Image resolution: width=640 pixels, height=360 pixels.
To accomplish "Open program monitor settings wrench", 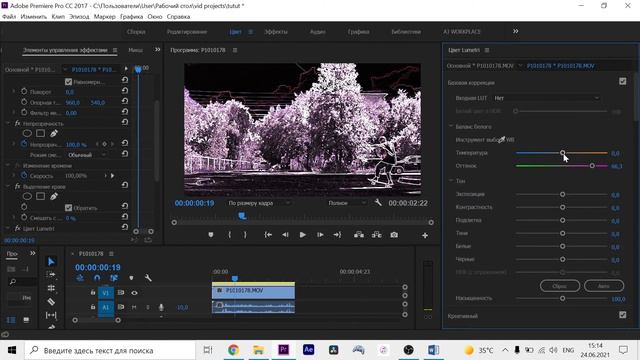I will (378, 202).
